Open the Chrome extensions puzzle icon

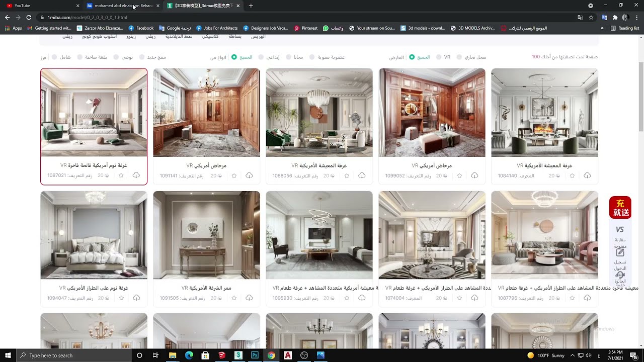pos(615,17)
